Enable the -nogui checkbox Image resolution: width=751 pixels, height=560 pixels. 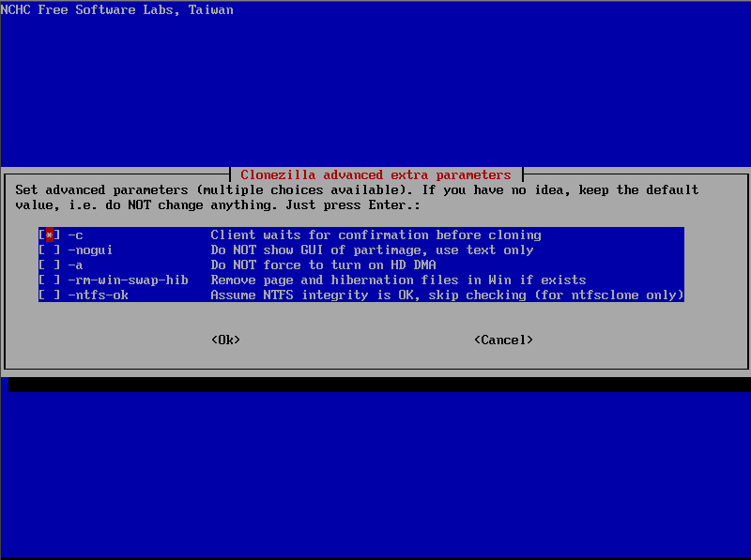(50, 250)
